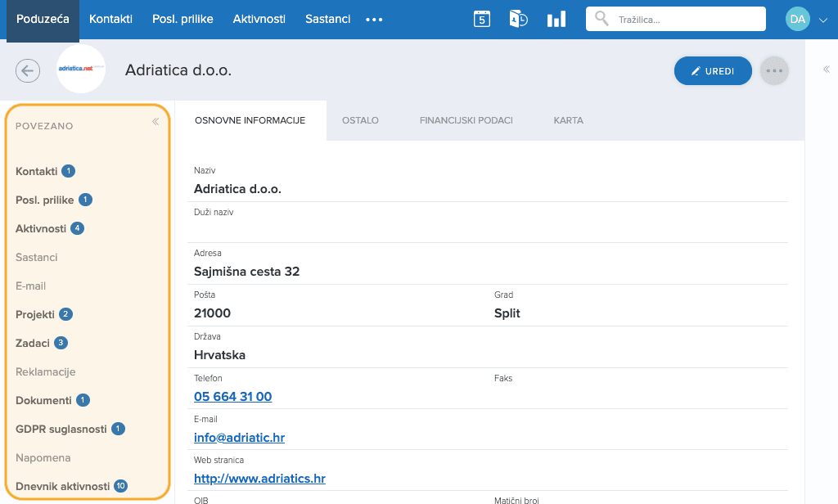The width and height of the screenshot is (838, 504).
Task: Open the round three-dots more actions button
Action: [x=774, y=70]
